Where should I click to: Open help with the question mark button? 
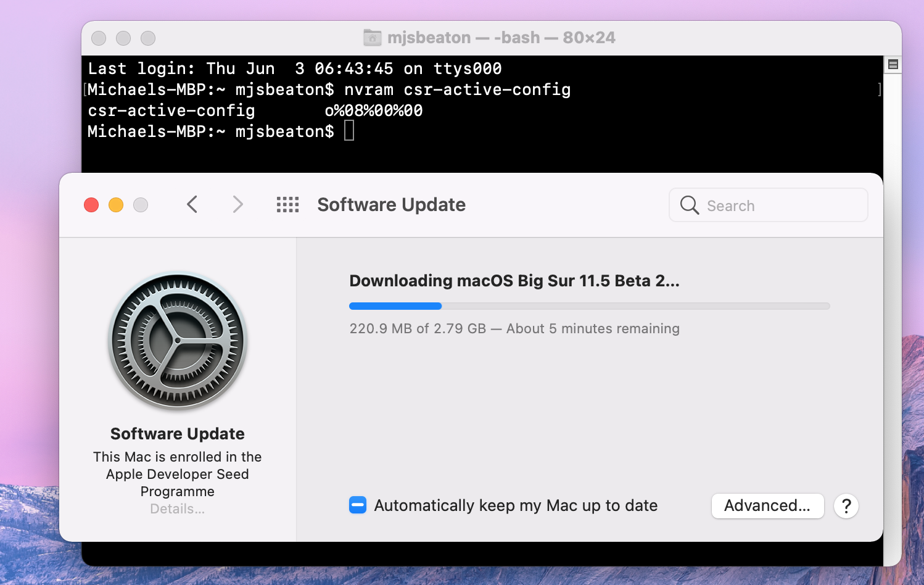coord(846,506)
